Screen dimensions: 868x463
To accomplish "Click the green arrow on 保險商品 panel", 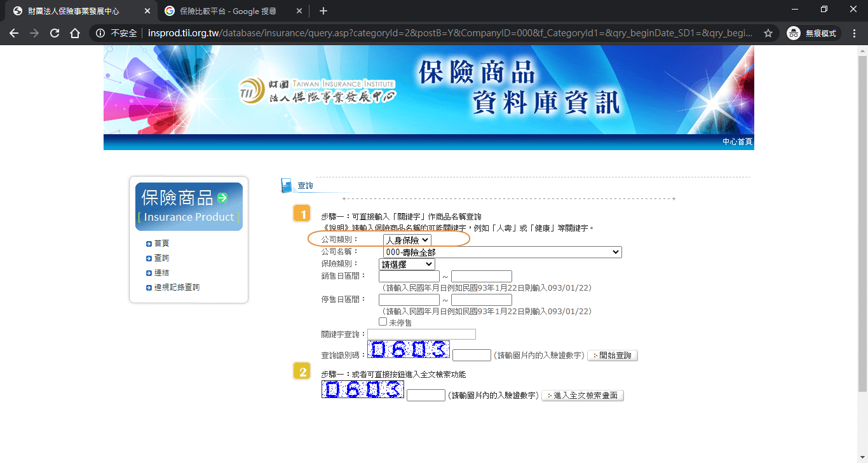I will coord(222,198).
